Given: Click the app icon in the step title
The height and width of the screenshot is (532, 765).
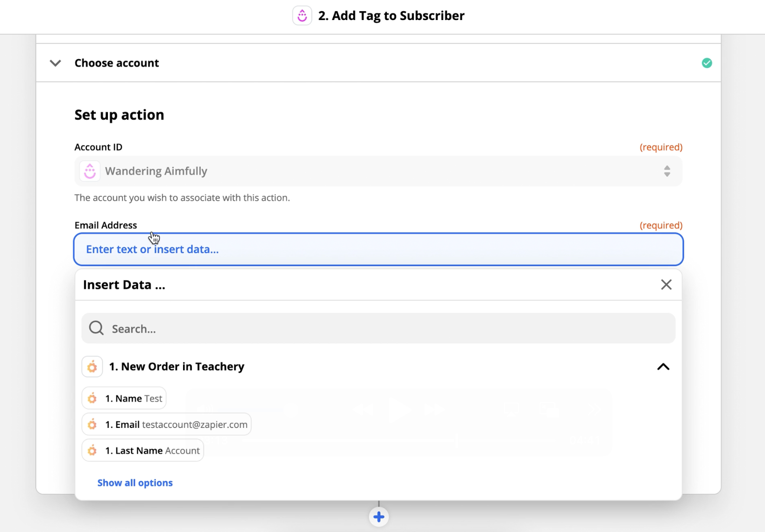Looking at the screenshot, I should [302, 16].
